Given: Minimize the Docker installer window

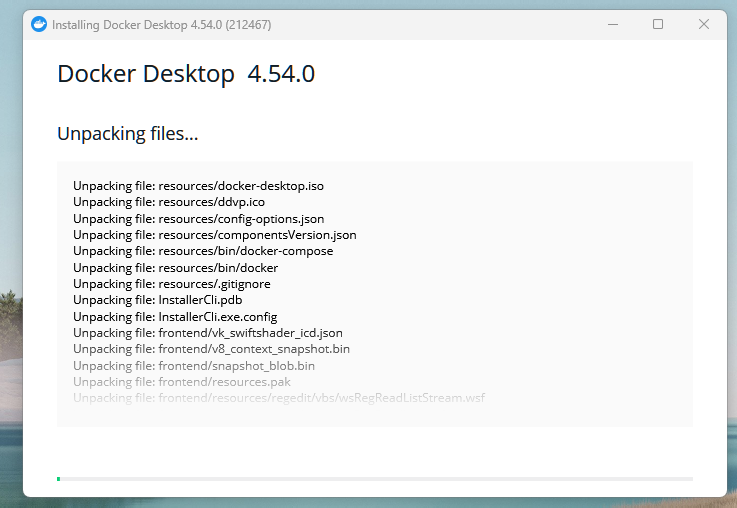Looking at the screenshot, I should tap(613, 24).
